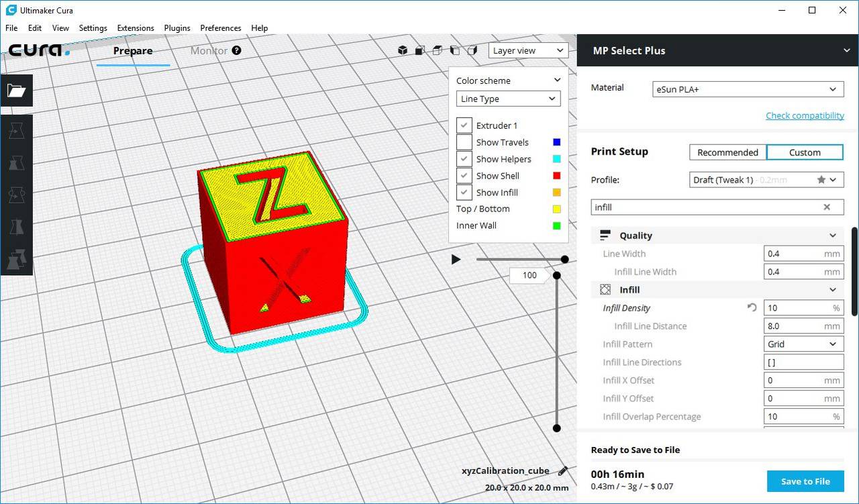
Task: Click the settings panel scrollbar
Action: [x=855, y=271]
